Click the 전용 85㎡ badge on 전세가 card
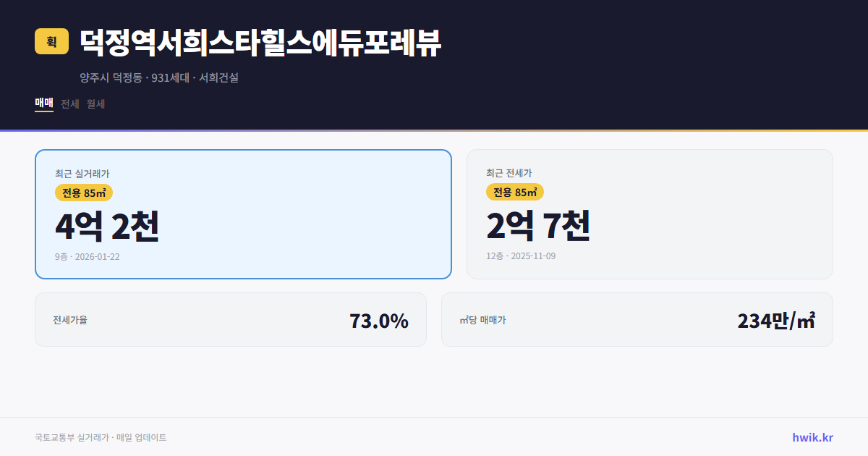 tap(516, 192)
